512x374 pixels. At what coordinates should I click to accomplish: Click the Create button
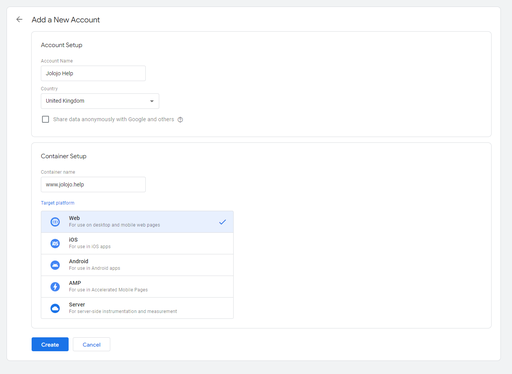(50, 344)
